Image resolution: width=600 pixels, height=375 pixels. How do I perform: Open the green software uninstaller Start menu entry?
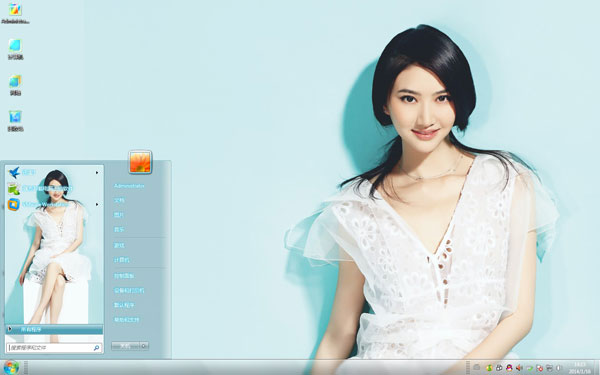[40, 188]
